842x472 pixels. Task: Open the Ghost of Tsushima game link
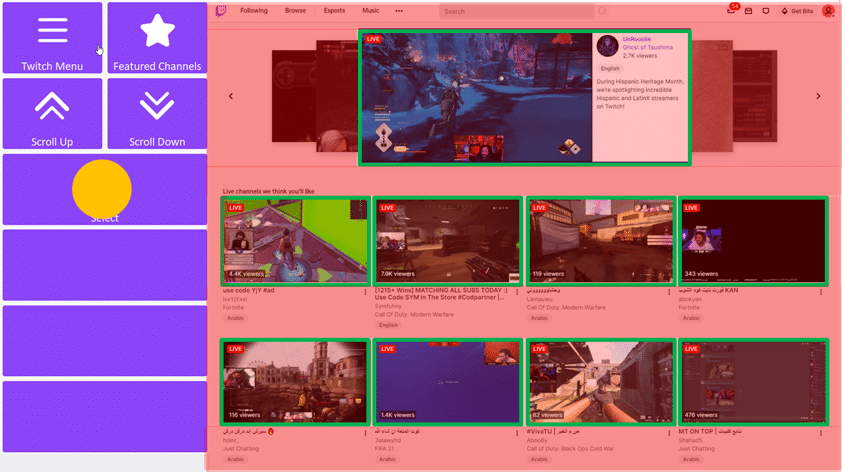[647, 47]
